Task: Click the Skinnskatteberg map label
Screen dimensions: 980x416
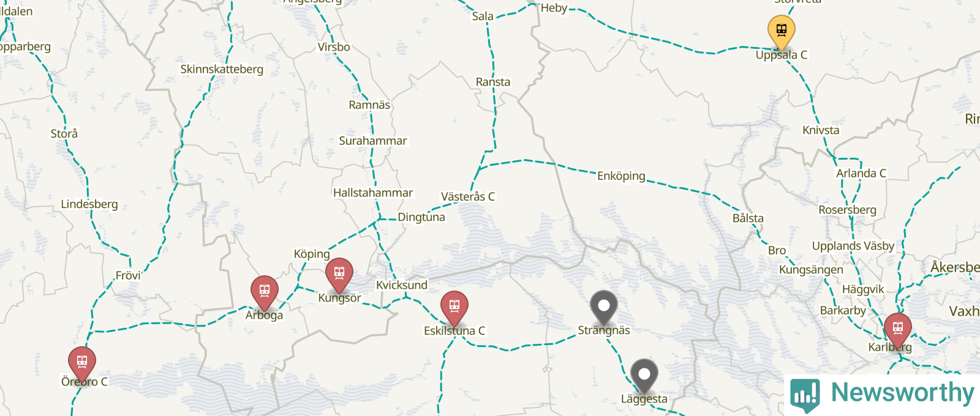Action: click(x=222, y=69)
